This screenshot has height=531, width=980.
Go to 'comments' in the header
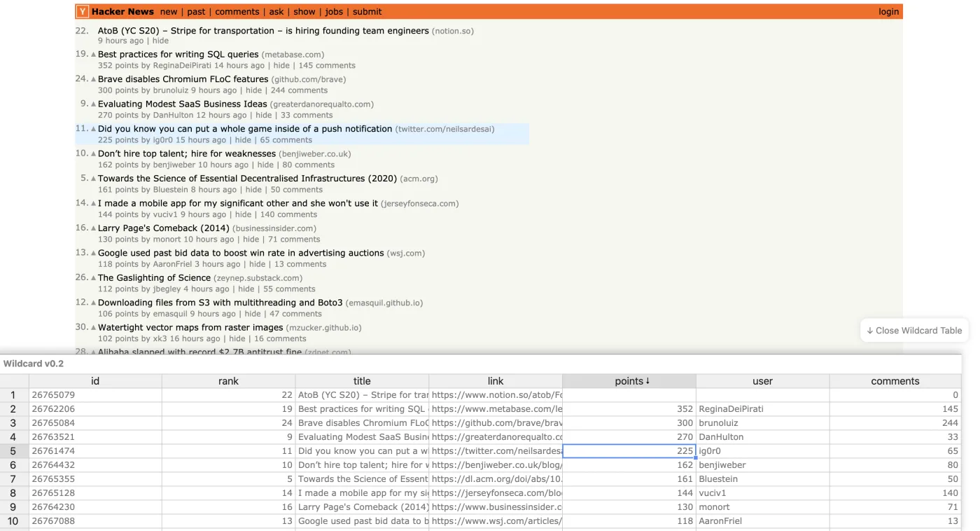pyautogui.click(x=237, y=12)
